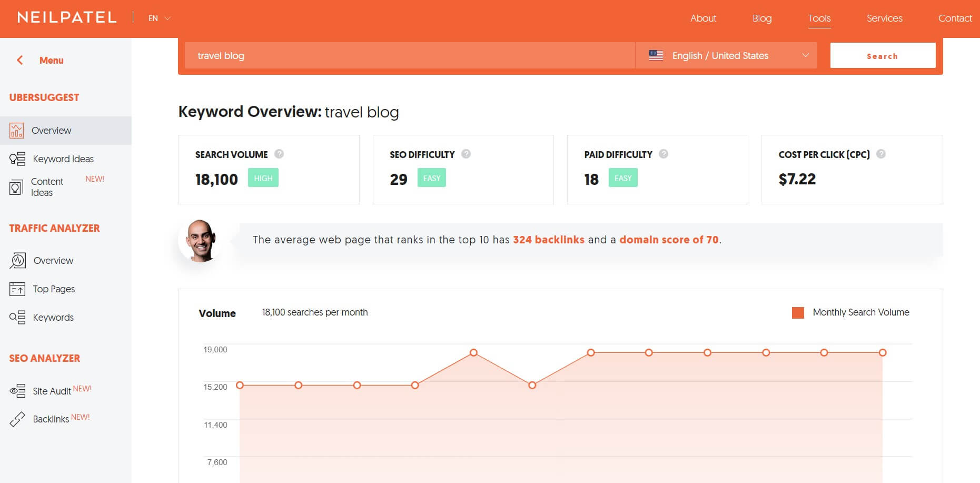Click the Site Audit eye icon
This screenshot has height=483, width=980.
point(17,391)
